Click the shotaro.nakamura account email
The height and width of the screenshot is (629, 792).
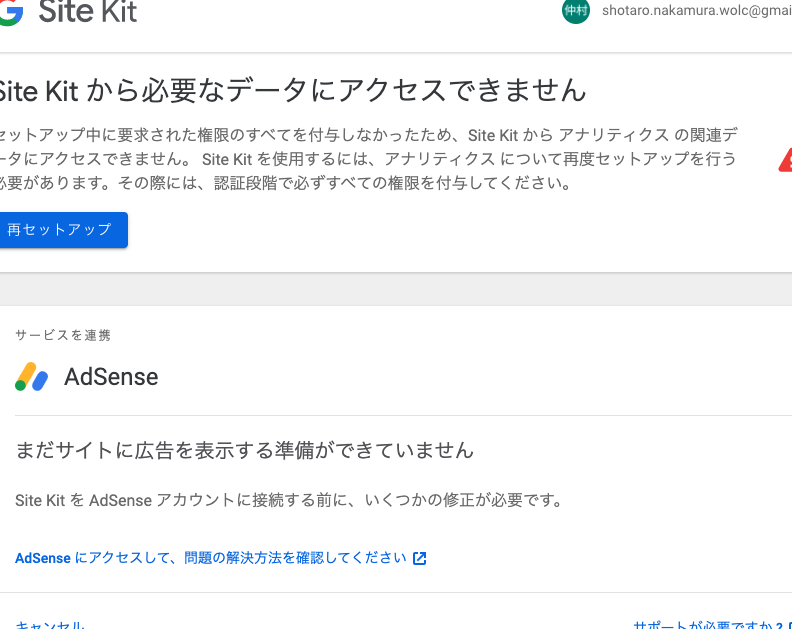[696, 11]
